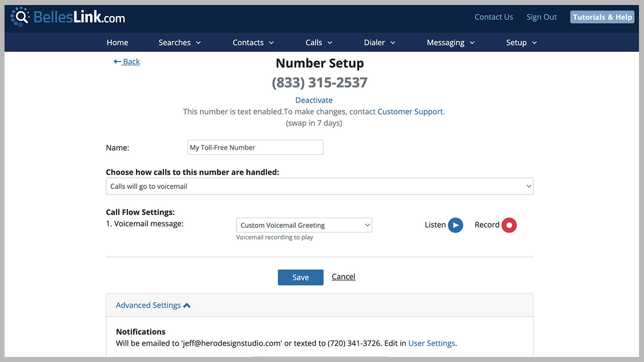Open the Custom Voicemail Greeting dropdown
This screenshot has width=644, height=362.
coord(304,225)
